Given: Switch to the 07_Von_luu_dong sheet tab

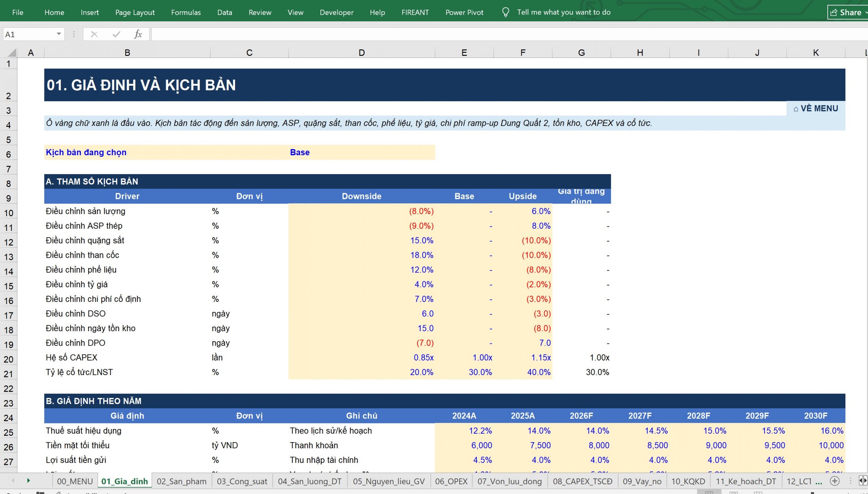Looking at the screenshot, I should (510, 481).
